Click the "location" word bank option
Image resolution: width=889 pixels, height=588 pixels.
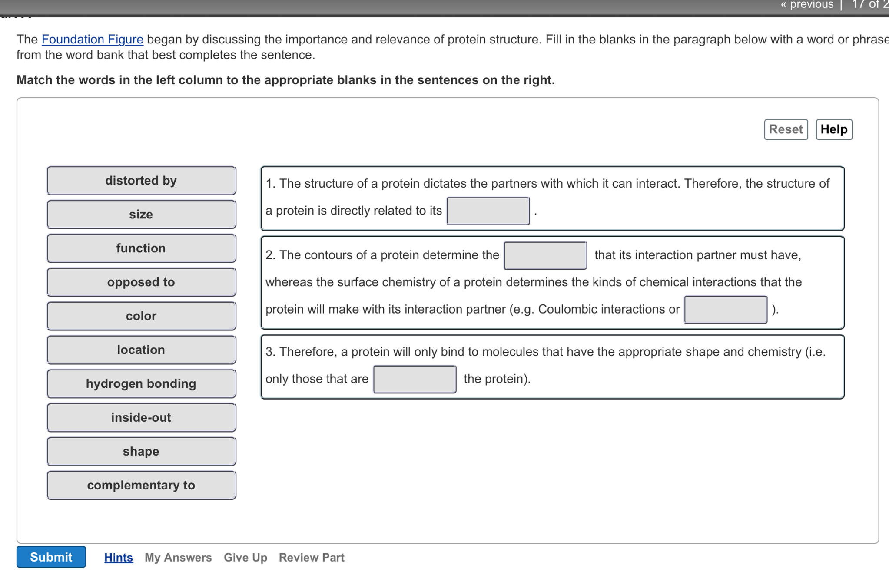pyautogui.click(x=141, y=350)
